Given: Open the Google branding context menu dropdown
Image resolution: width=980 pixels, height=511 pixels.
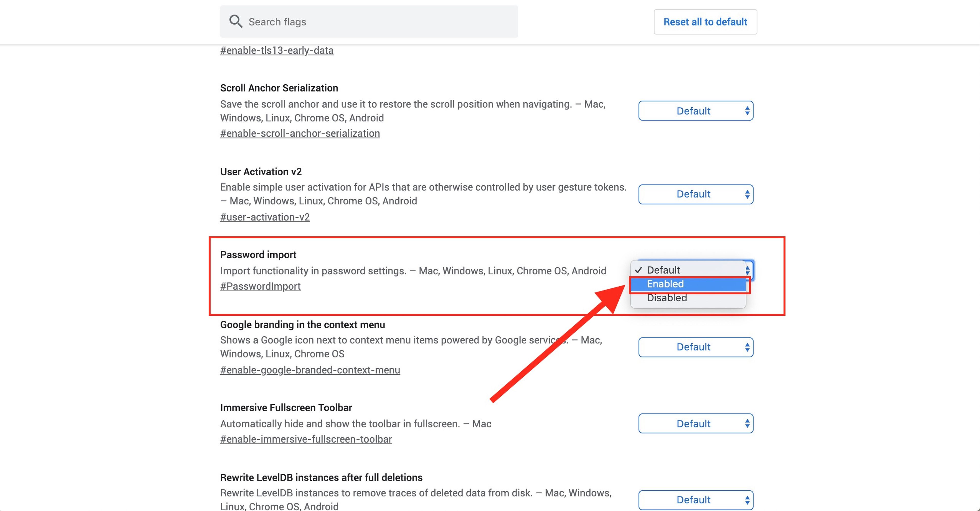Looking at the screenshot, I should coord(695,347).
